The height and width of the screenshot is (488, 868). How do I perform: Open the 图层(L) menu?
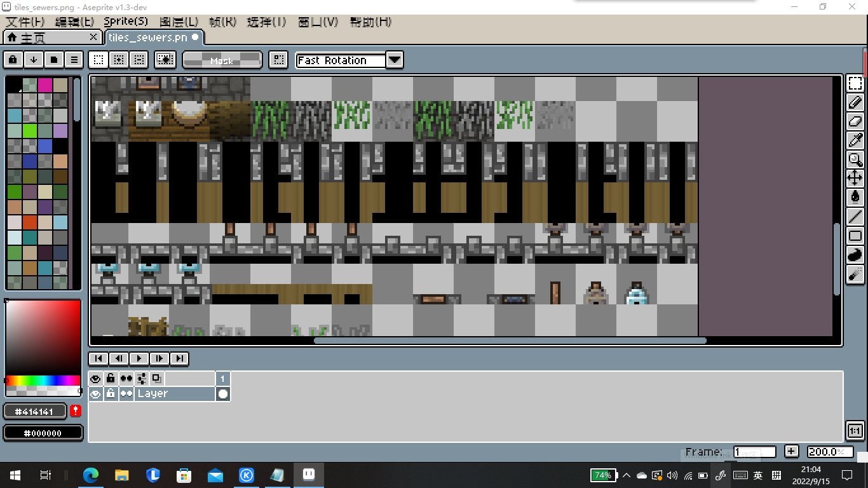(x=179, y=22)
